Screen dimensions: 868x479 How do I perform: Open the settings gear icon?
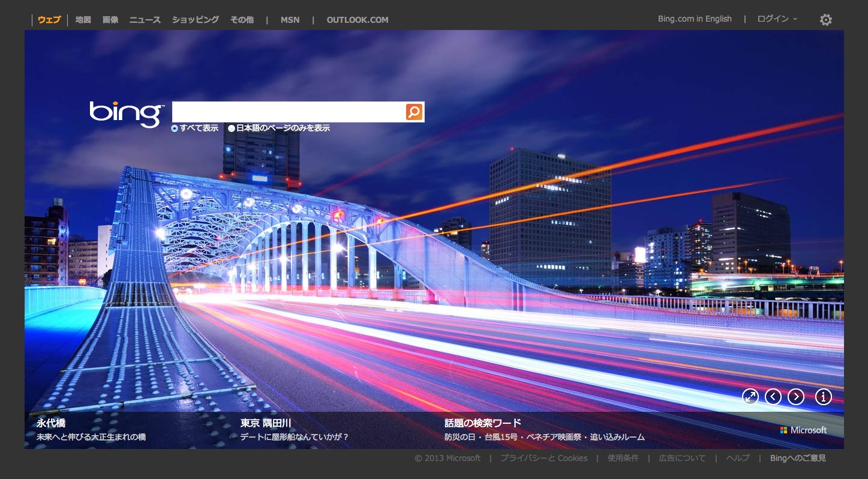tap(826, 20)
